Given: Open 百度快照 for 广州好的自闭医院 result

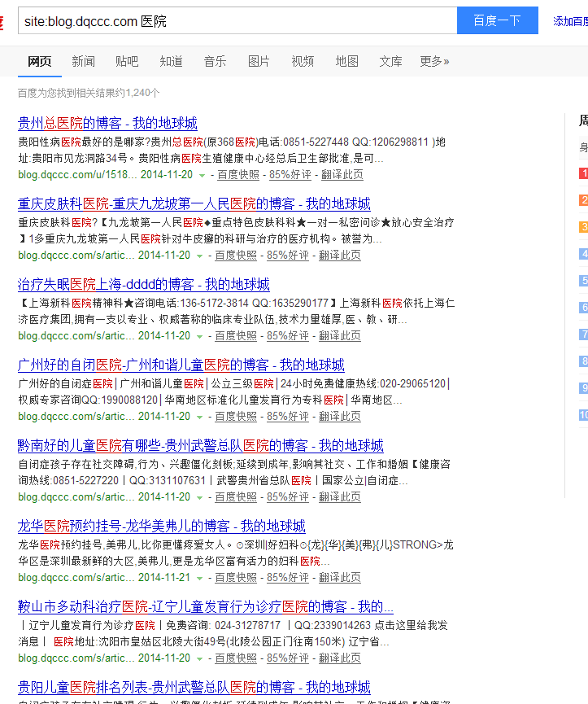Looking at the screenshot, I should (236, 416).
